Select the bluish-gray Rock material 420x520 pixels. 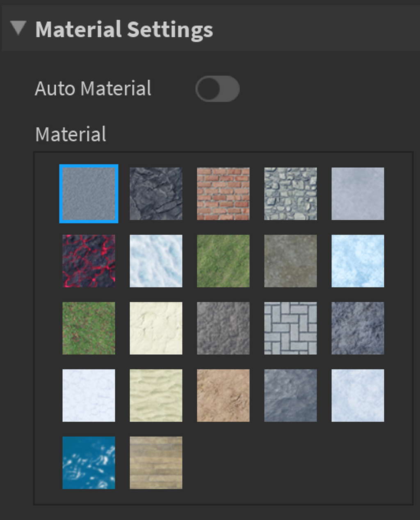[x=358, y=328]
